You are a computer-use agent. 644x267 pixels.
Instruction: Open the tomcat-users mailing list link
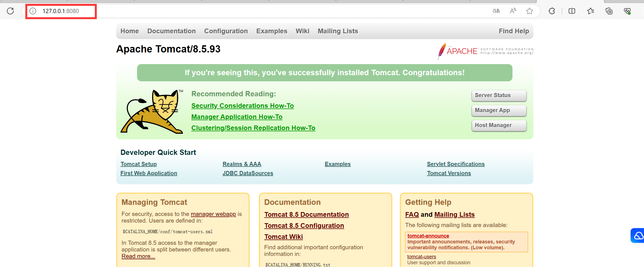coord(422,257)
